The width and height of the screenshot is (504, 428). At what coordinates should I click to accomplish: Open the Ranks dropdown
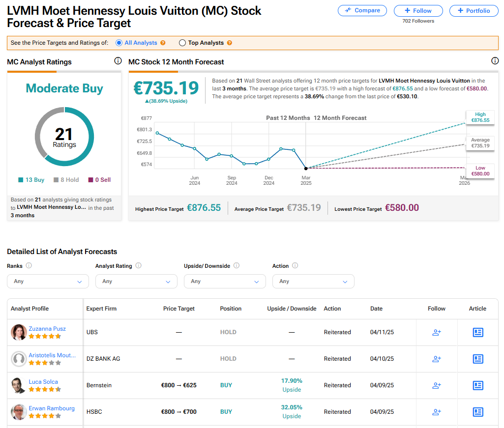pos(48,281)
